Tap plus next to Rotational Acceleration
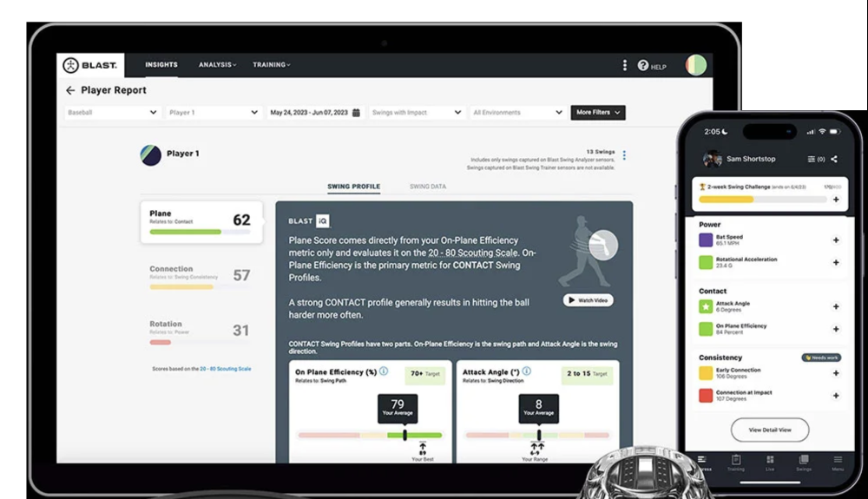Image resolution: width=868 pixels, height=499 pixels. tap(836, 262)
